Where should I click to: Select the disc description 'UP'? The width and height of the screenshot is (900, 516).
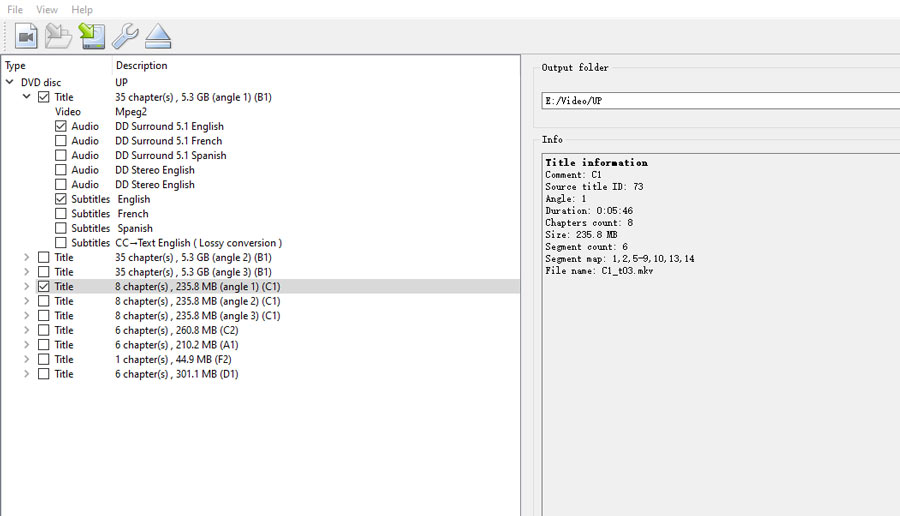121,82
